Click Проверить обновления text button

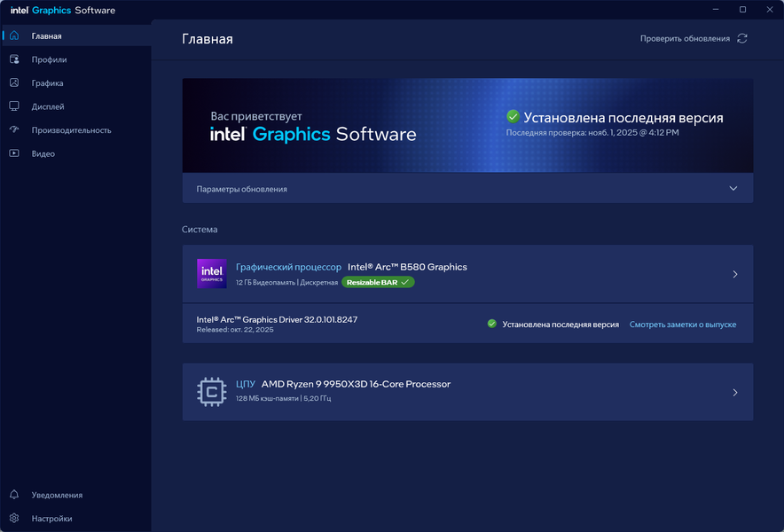coord(685,38)
